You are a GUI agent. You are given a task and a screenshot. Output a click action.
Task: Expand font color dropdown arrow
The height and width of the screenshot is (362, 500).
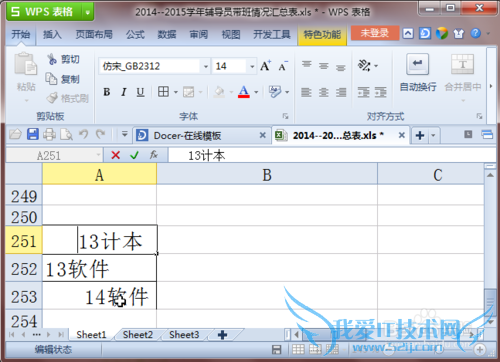click(256, 92)
